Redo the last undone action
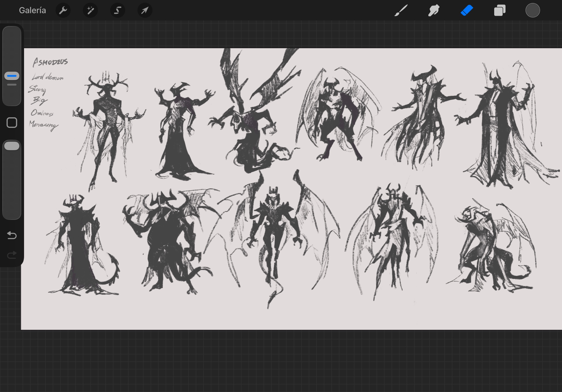562x392 pixels. click(12, 255)
